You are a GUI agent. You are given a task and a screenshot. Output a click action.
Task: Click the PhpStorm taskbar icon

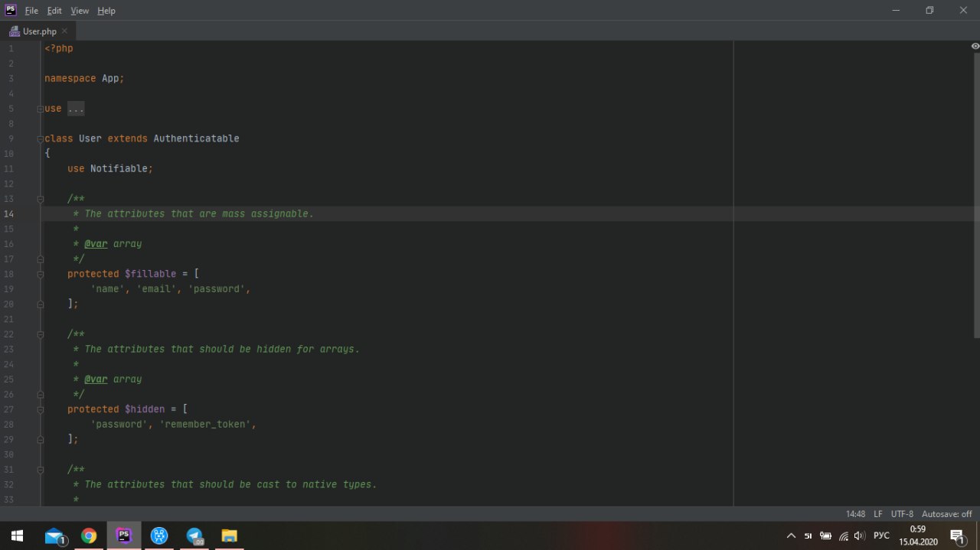click(124, 535)
